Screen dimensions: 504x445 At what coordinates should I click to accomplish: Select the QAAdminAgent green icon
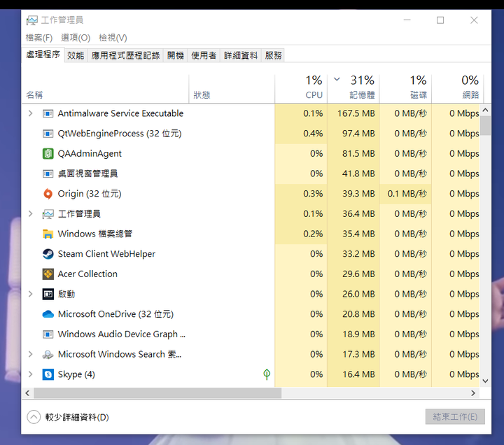(48, 154)
